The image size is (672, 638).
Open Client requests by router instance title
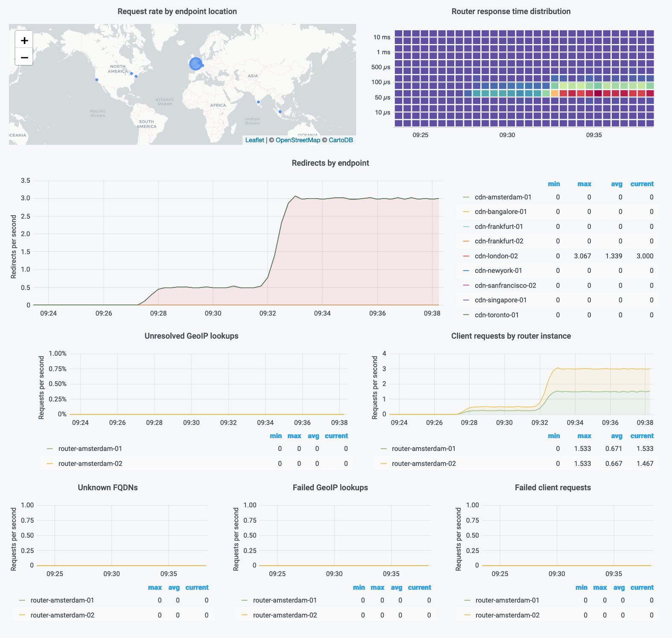511,336
